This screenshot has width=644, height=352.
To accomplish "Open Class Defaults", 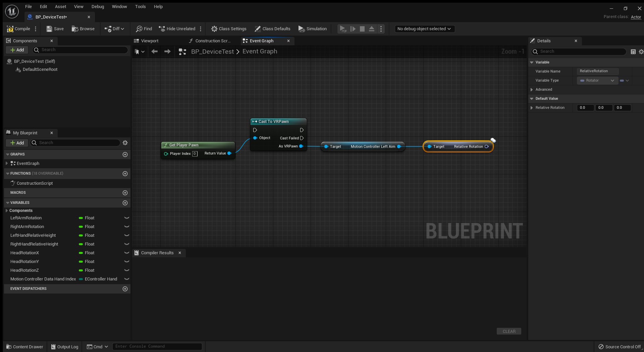I will tap(272, 29).
